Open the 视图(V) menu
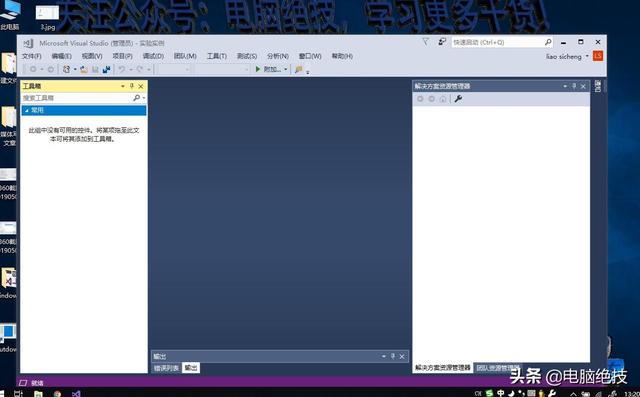The image size is (640, 397). click(x=92, y=56)
